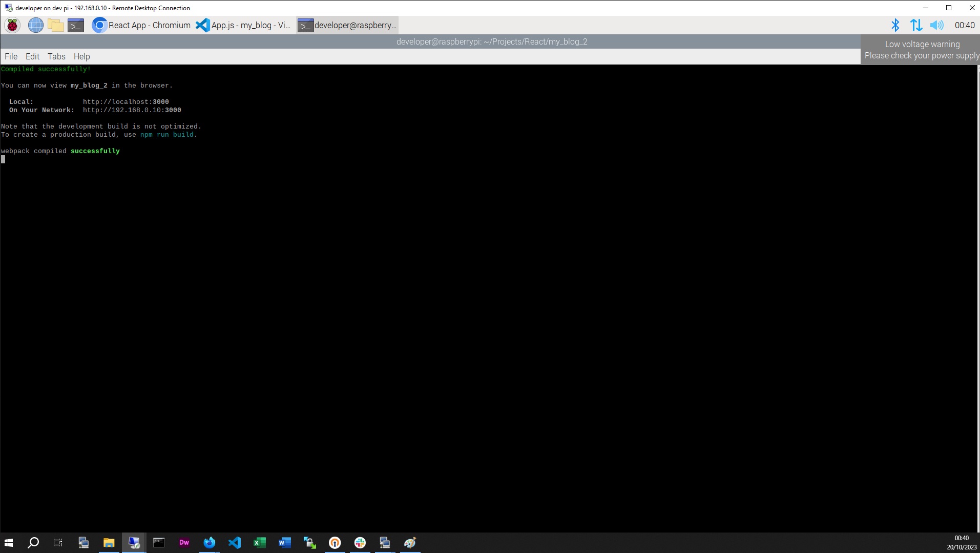Screen dimensions: 980x553
Task: Open the volume speaker control
Action: (x=936, y=25)
